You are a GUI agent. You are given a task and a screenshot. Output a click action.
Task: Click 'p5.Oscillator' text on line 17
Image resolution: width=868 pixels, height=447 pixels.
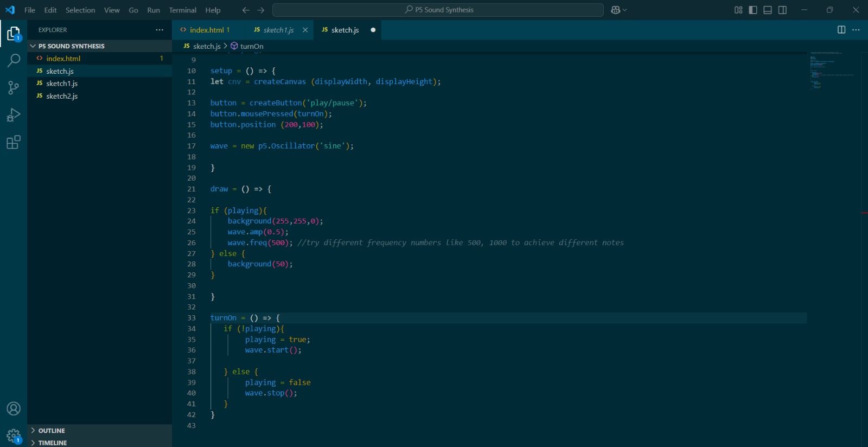pos(286,146)
